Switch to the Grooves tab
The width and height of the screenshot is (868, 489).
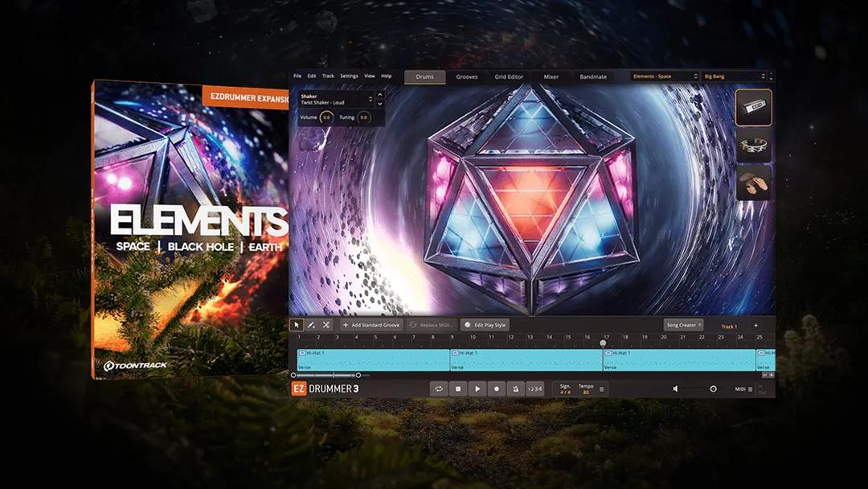467,77
